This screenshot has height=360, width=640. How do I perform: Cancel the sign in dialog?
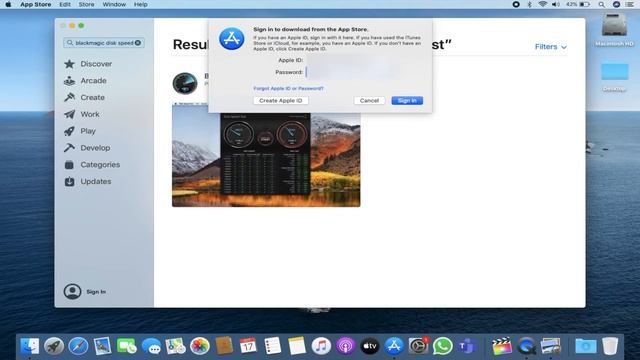pos(369,100)
